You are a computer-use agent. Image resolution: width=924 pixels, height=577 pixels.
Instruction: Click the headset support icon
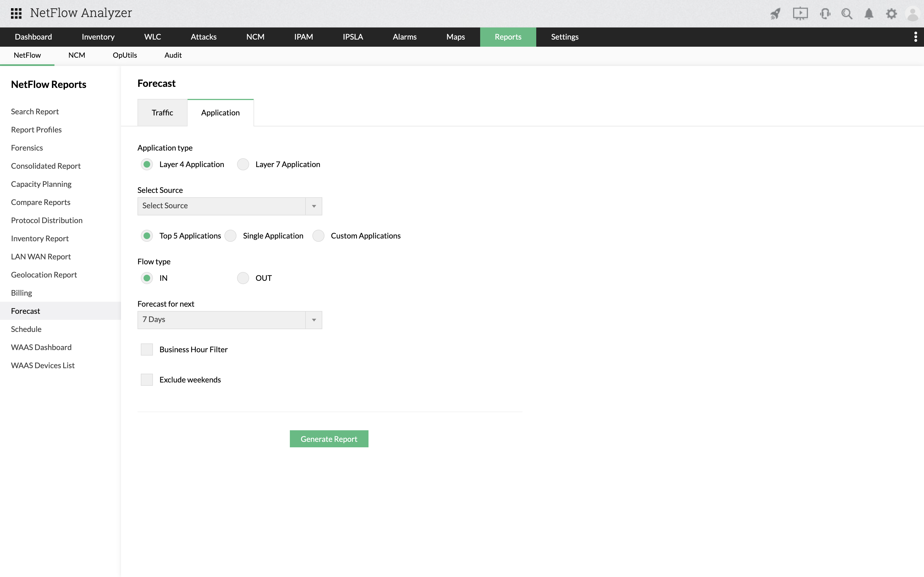tap(825, 14)
